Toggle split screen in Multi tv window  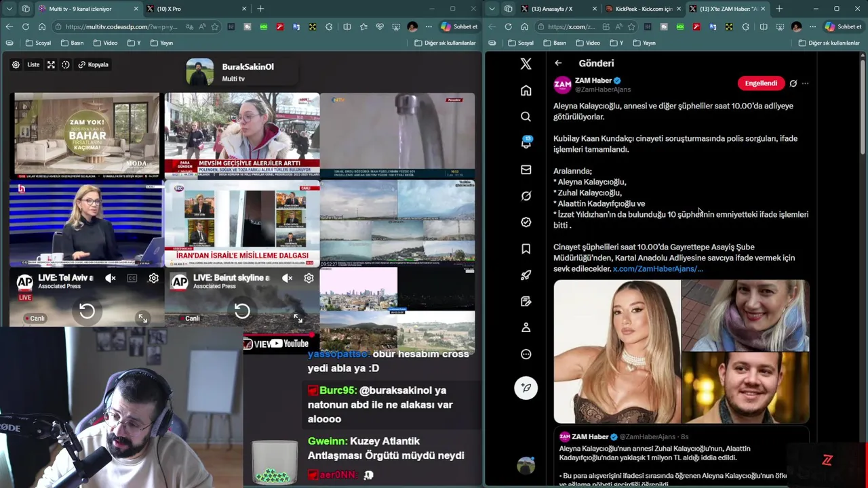tap(347, 26)
